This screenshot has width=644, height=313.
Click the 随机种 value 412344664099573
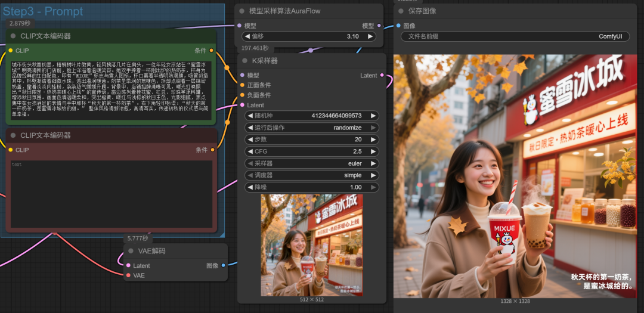[336, 116]
